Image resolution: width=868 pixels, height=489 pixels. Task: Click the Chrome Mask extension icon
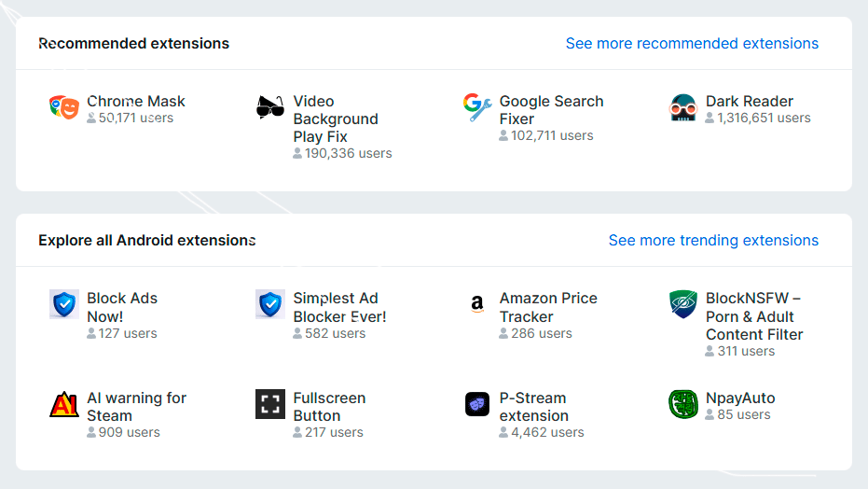tap(64, 107)
